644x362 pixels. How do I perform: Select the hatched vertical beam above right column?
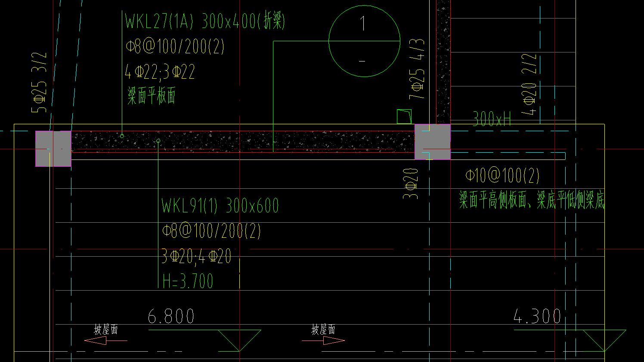tap(443, 62)
